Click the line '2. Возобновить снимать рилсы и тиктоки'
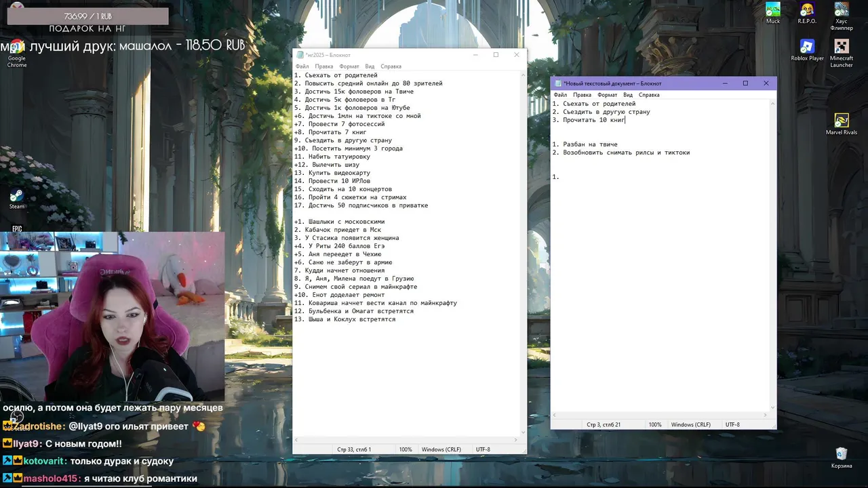The height and width of the screenshot is (488, 868). 621,152
